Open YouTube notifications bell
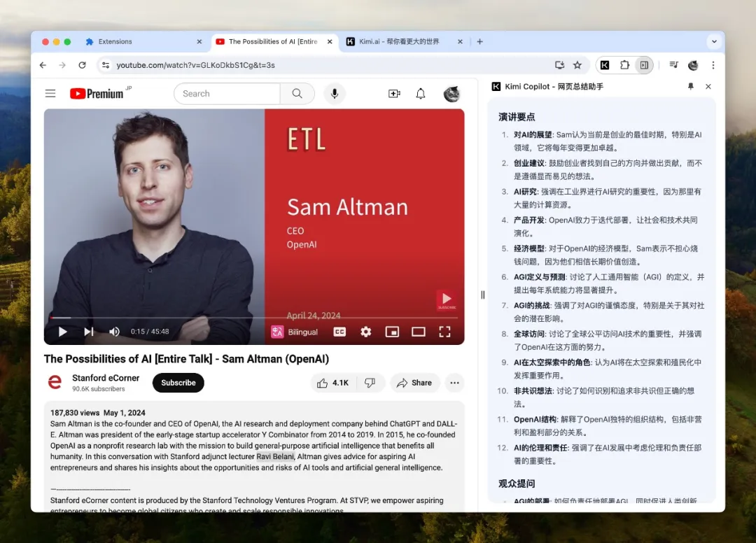 click(421, 93)
